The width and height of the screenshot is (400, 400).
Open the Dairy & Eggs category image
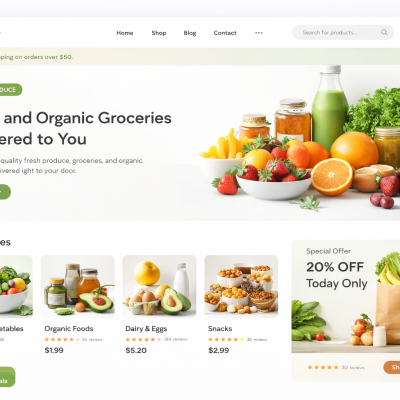pos(159,287)
